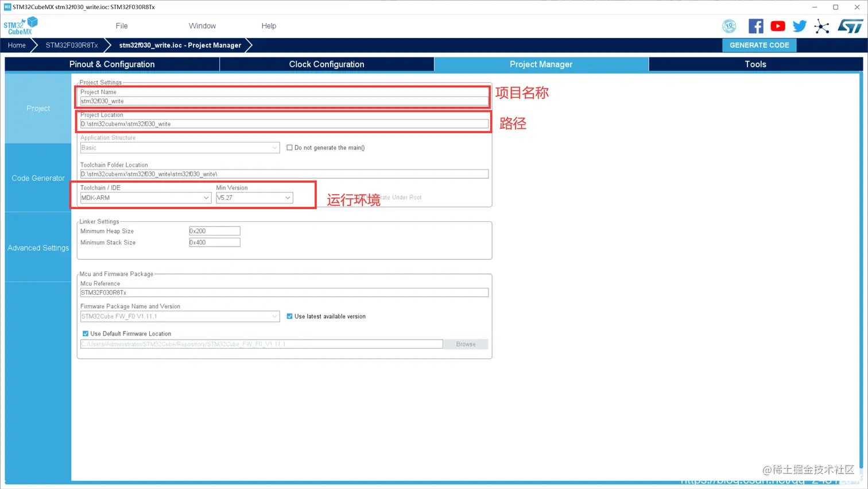Click the Minimum Heap Size field
This screenshot has width=868, height=489.
pyautogui.click(x=215, y=231)
